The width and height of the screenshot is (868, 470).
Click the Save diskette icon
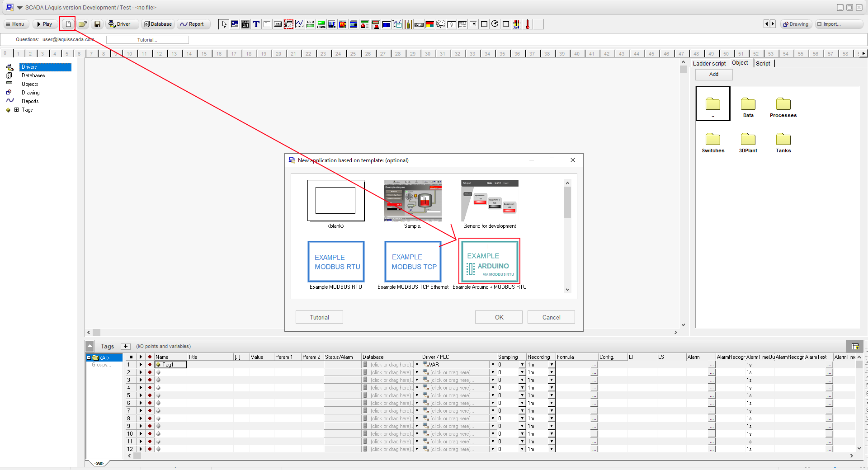tap(97, 24)
